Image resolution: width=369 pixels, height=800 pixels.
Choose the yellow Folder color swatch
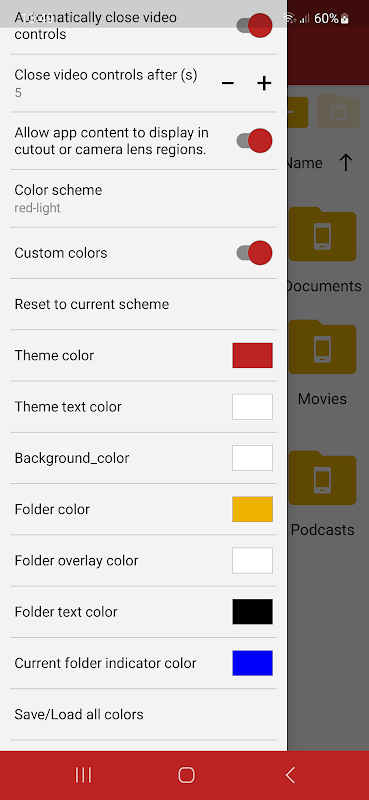[x=253, y=509]
